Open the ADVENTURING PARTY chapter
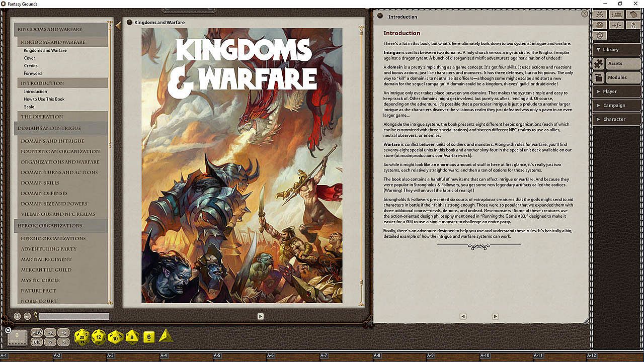 49,249
